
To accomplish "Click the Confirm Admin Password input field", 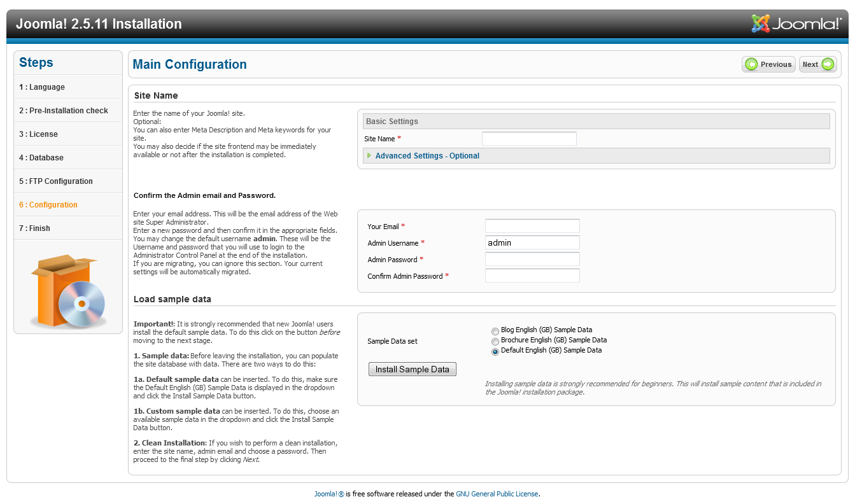I will coord(532,276).
